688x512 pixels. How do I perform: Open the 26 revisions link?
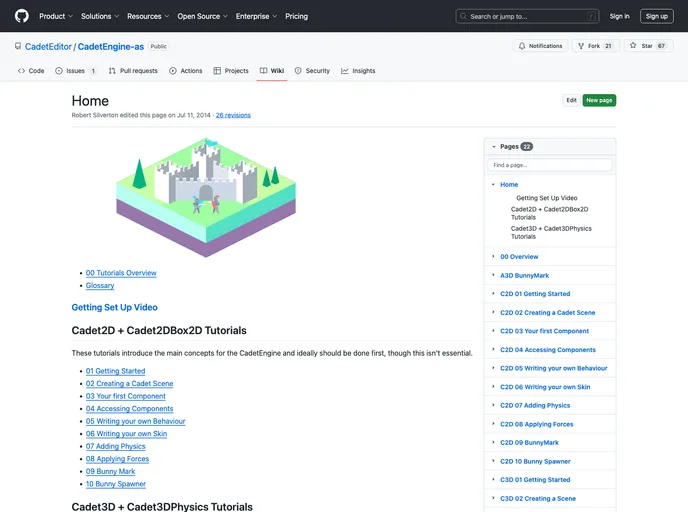(233, 115)
